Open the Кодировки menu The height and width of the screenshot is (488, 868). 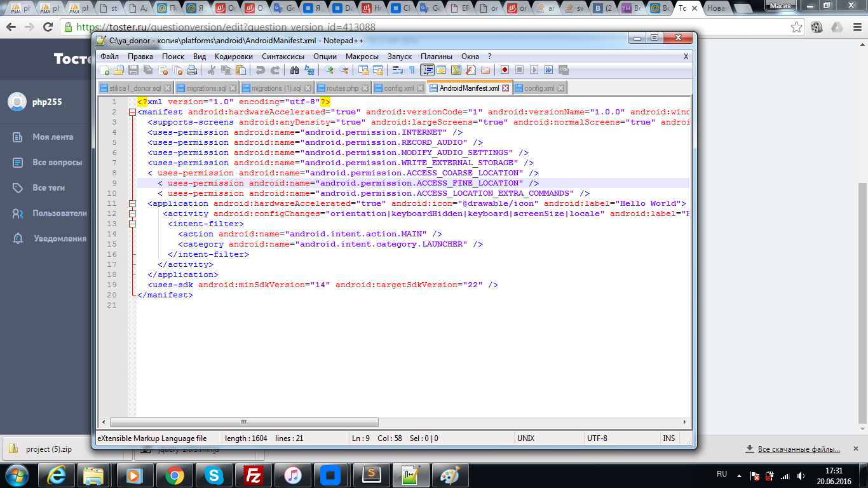(x=234, y=57)
